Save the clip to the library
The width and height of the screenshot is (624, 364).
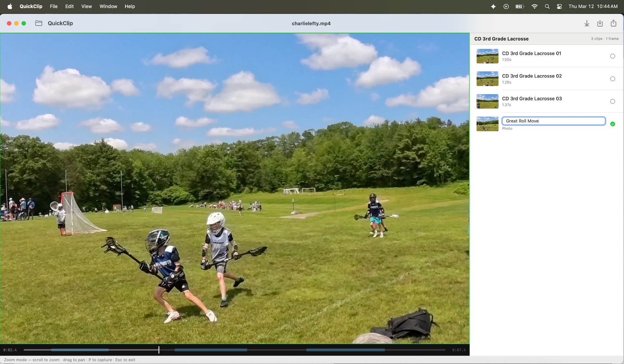600,23
